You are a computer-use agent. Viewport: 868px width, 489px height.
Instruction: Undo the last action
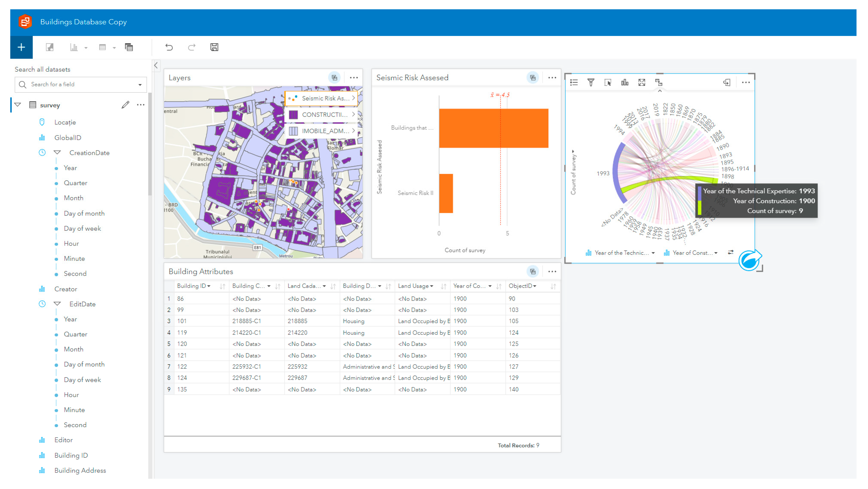[x=169, y=47]
